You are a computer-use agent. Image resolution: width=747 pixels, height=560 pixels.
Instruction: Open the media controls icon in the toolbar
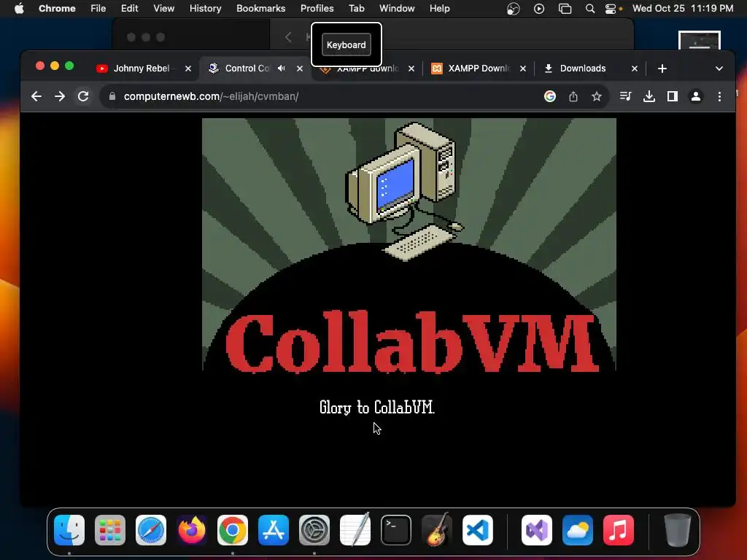click(x=625, y=97)
